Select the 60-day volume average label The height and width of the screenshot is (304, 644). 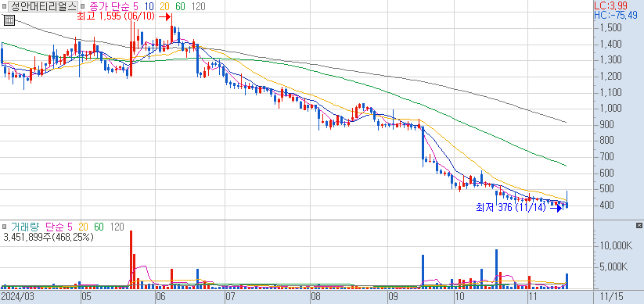99,227
